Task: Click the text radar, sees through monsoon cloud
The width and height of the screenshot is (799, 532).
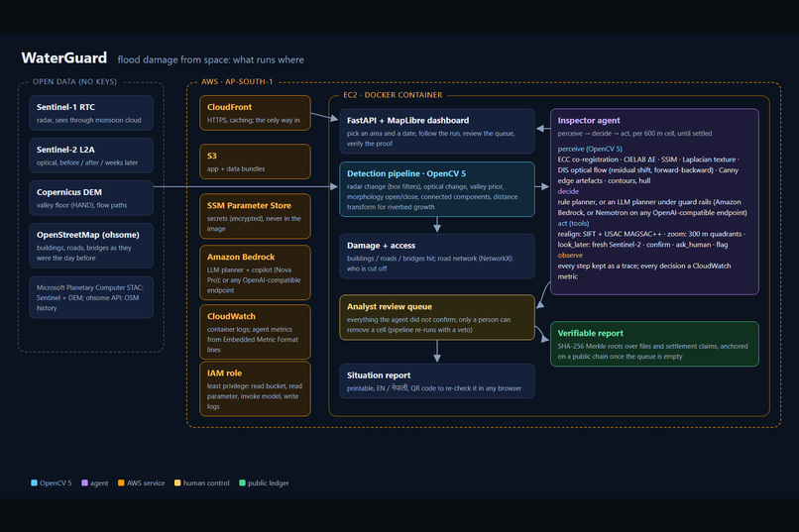Action: [88, 121]
